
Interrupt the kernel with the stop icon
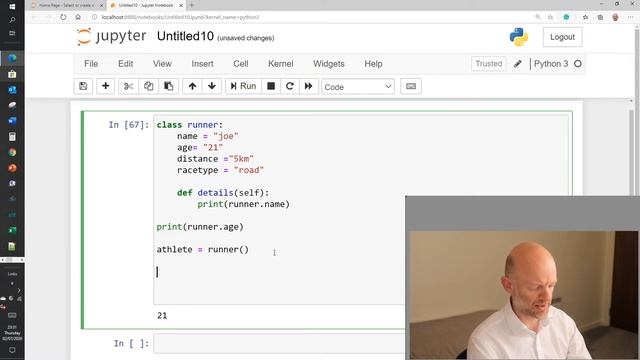[271, 86]
